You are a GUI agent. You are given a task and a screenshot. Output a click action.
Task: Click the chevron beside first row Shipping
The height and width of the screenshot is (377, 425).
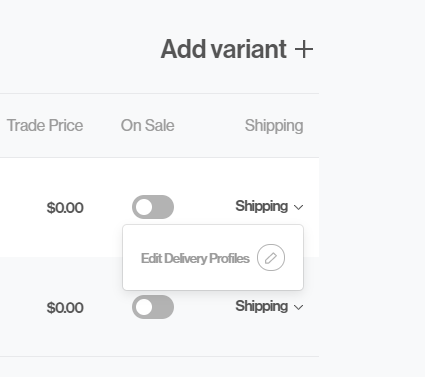pyautogui.click(x=299, y=207)
